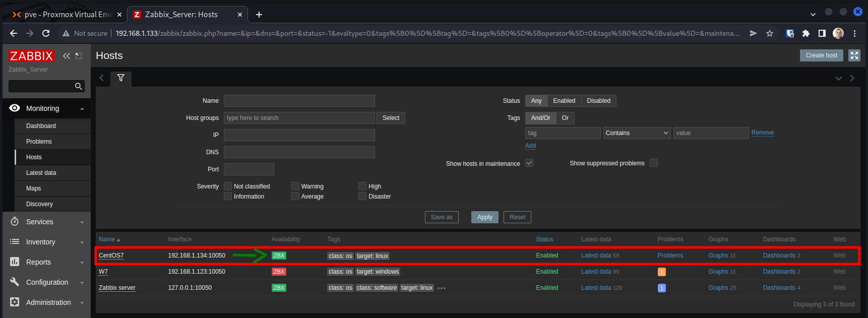Click the Reports chart icon

tap(15, 262)
